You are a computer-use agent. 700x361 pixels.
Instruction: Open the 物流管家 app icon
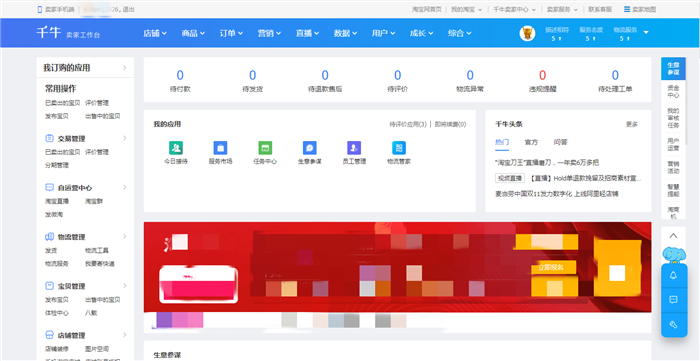399,148
